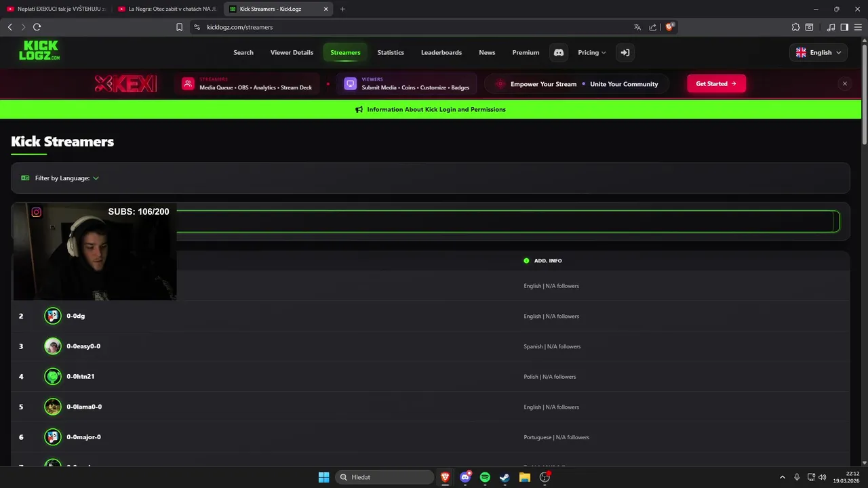868x488 pixels.
Task: Open File Explorer from the taskbar
Action: 524,477
